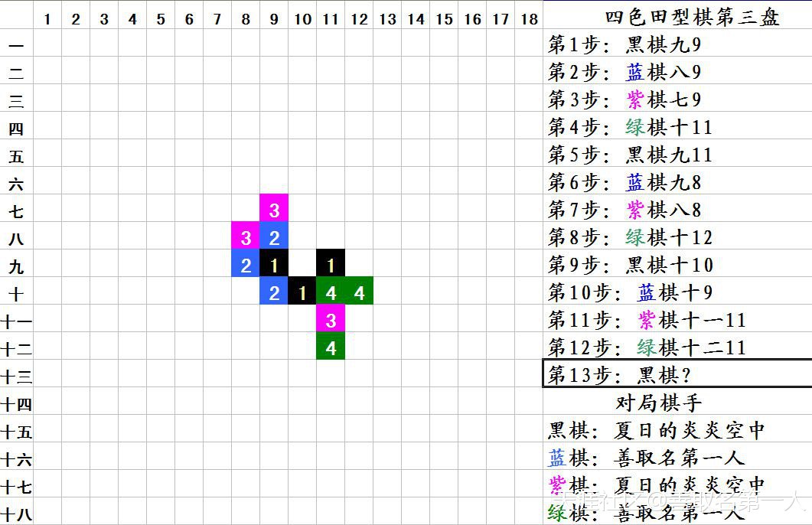Image resolution: width=812 pixels, height=525 pixels.
Task: Select column header 11
Action: click(x=331, y=19)
